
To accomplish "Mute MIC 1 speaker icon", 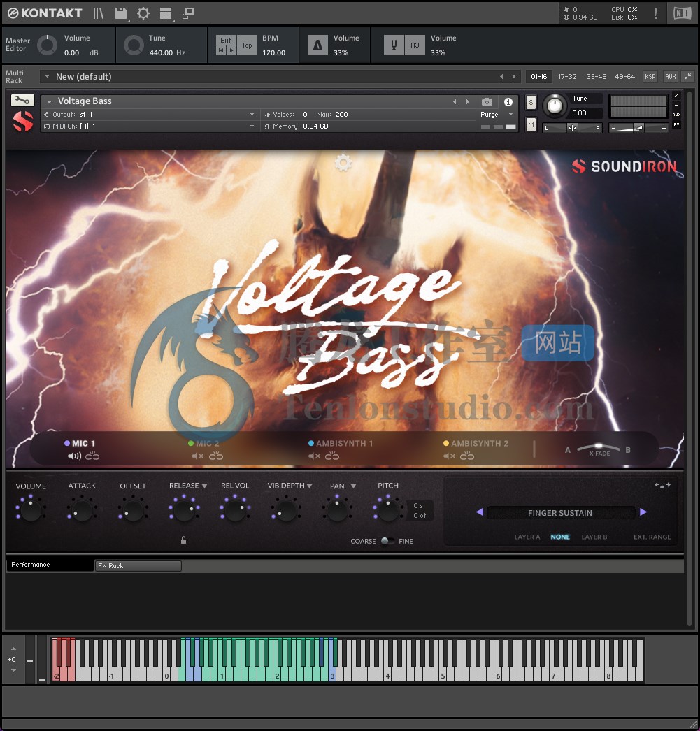I will 74,456.
